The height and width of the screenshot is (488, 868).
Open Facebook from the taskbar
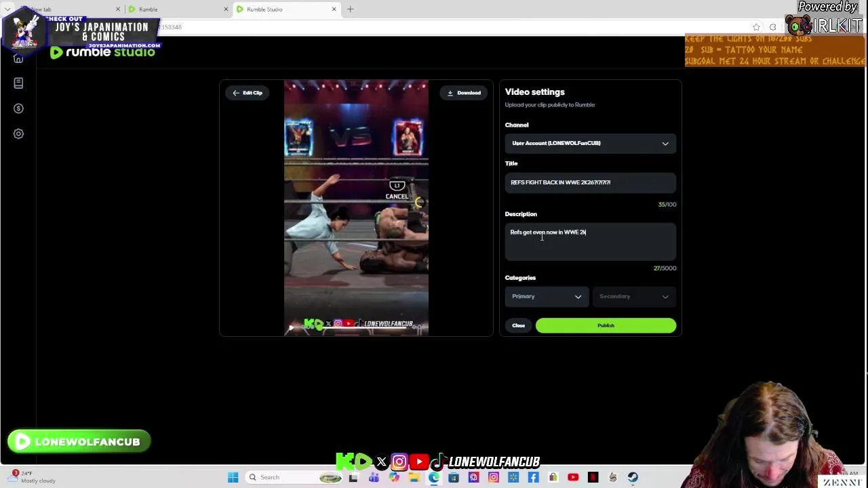[534, 478]
